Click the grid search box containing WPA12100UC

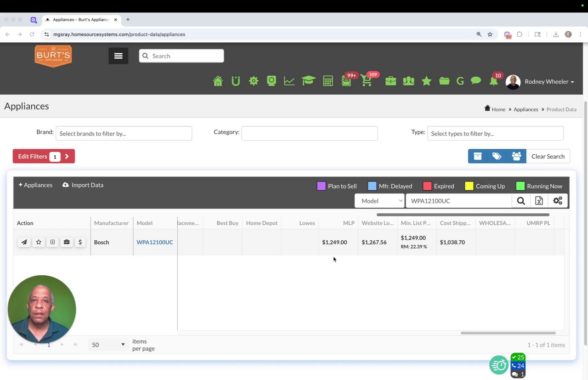coord(459,201)
